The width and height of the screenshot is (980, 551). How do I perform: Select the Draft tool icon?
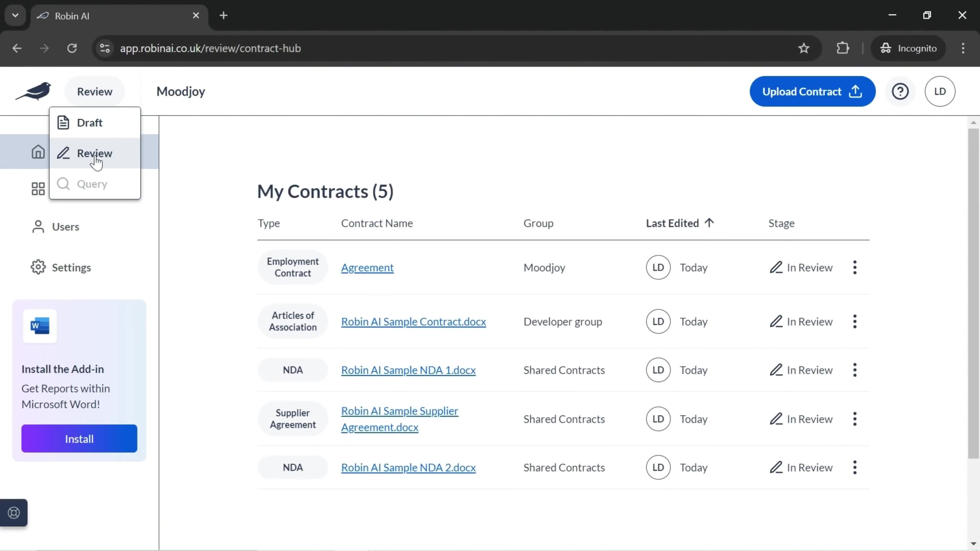(63, 122)
